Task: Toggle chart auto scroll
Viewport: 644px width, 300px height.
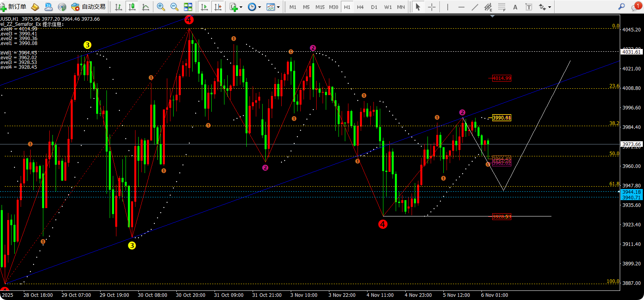Action: 204,7
